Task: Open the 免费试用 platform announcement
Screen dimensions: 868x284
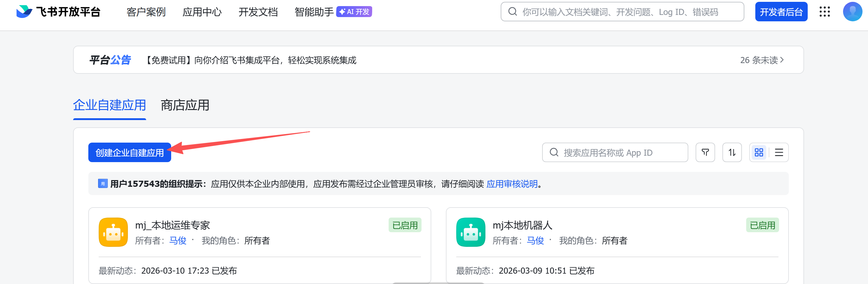Action: (250, 60)
